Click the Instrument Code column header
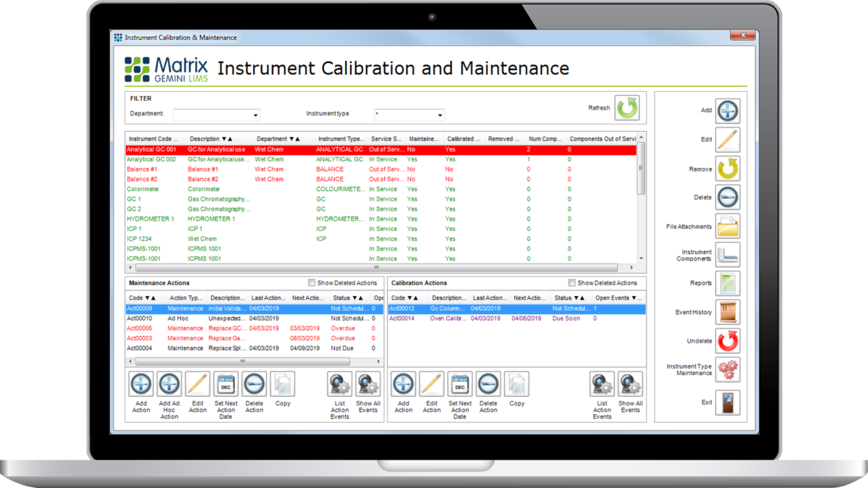The width and height of the screenshot is (868, 488). pos(155,138)
